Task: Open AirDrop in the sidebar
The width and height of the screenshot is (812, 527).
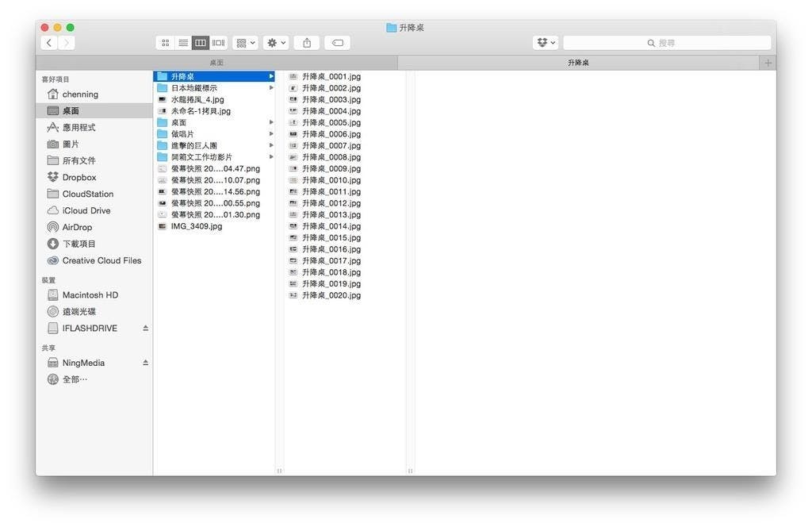Action: (77, 227)
